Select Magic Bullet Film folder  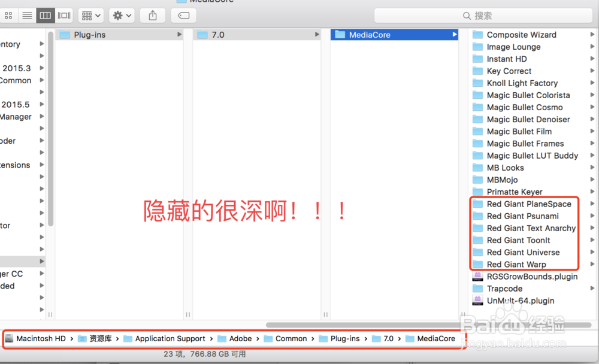(533, 131)
